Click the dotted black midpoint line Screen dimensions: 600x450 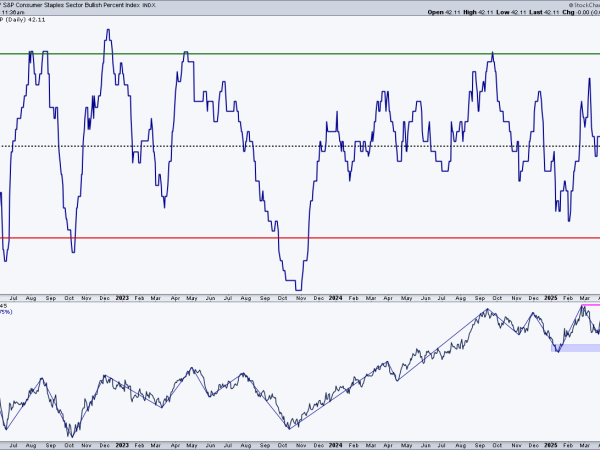point(300,146)
